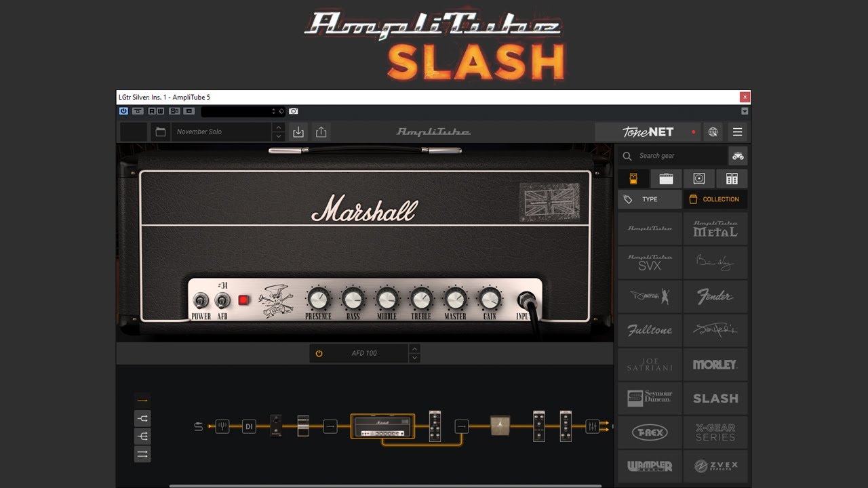868x488 pixels.
Task: Select the speaker cabinet in chain
Action: tap(500, 426)
